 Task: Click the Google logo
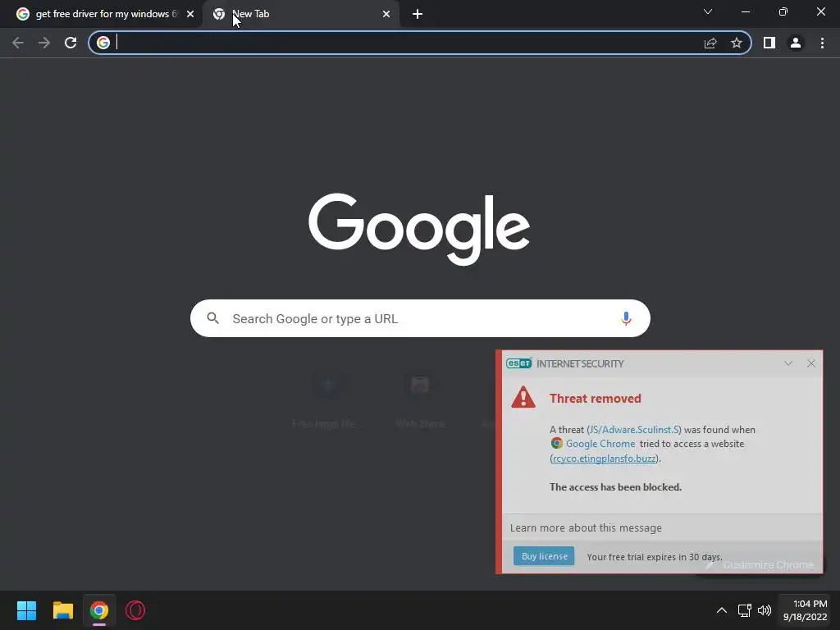(419, 230)
